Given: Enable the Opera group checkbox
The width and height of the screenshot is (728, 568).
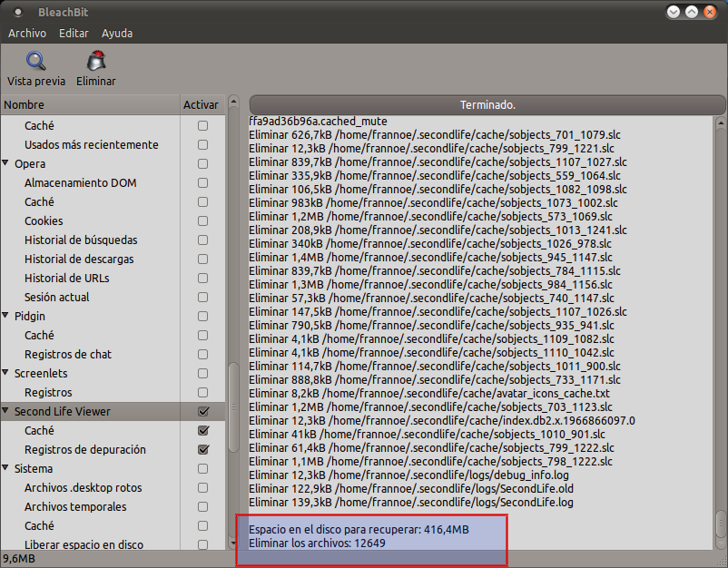Looking at the screenshot, I should pos(202,164).
